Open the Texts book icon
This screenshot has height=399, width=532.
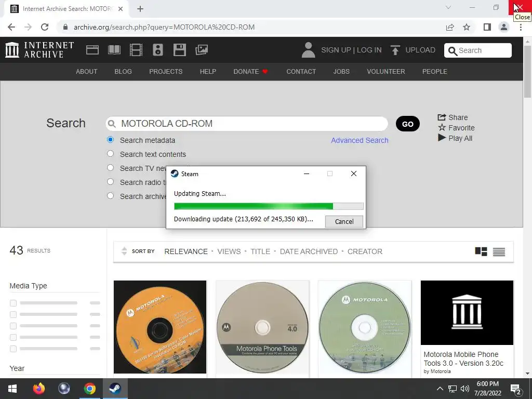tap(114, 50)
